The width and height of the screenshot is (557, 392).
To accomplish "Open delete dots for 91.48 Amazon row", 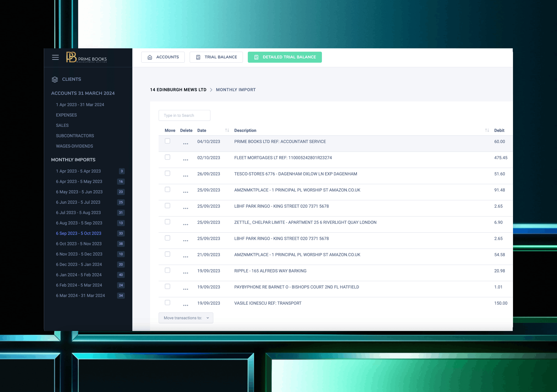I will tap(186, 192).
